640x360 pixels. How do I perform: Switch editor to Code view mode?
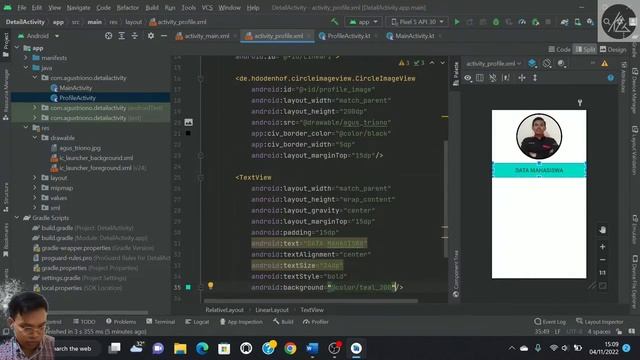pos(560,49)
